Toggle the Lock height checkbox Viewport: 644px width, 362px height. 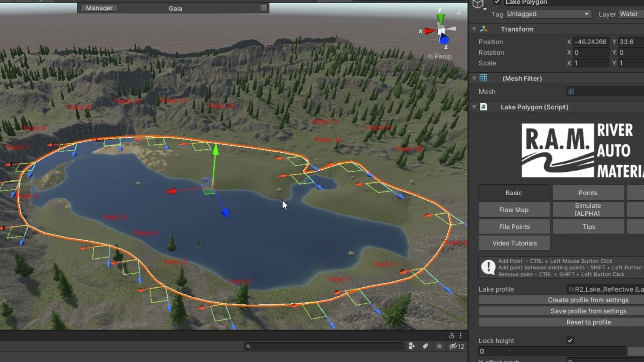pos(570,340)
